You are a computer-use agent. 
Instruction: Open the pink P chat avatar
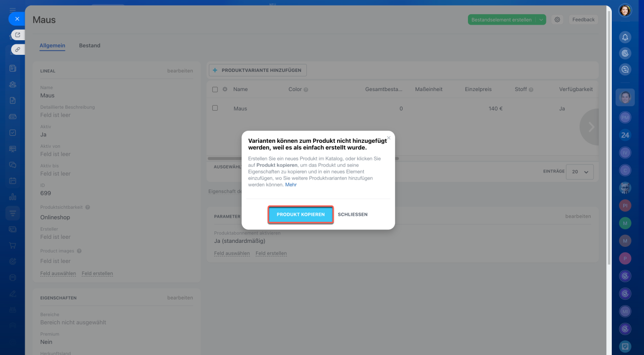625,258
